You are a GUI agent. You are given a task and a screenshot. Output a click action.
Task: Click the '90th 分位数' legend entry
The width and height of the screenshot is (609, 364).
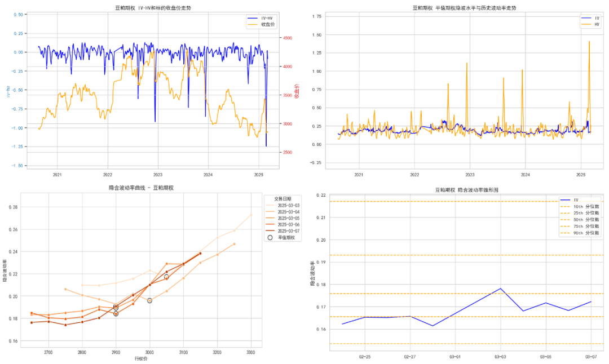click(580, 233)
